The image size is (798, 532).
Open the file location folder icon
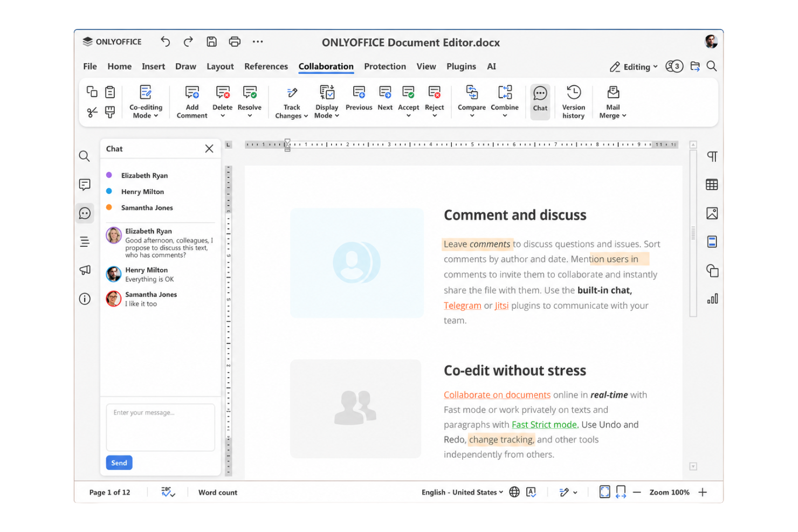pos(695,66)
